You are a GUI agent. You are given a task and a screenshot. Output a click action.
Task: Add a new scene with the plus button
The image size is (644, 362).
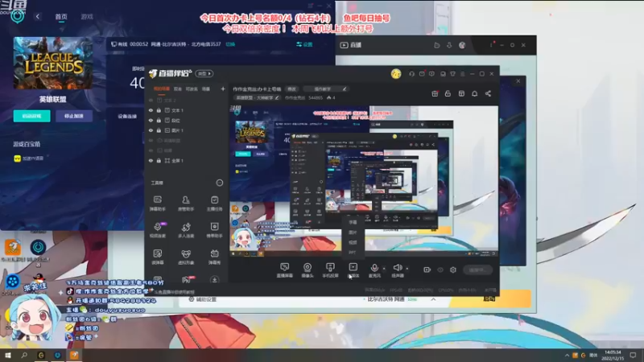coord(223,88)
